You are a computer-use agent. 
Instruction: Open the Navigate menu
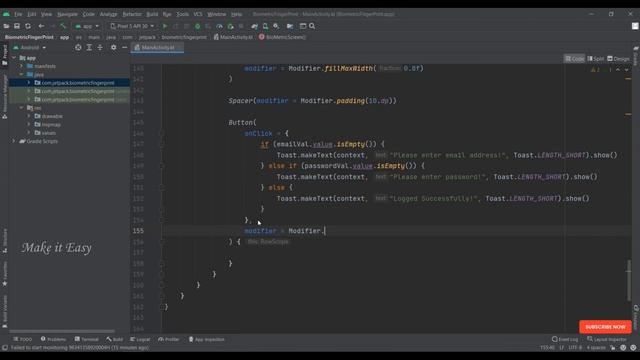pos(67,14)
